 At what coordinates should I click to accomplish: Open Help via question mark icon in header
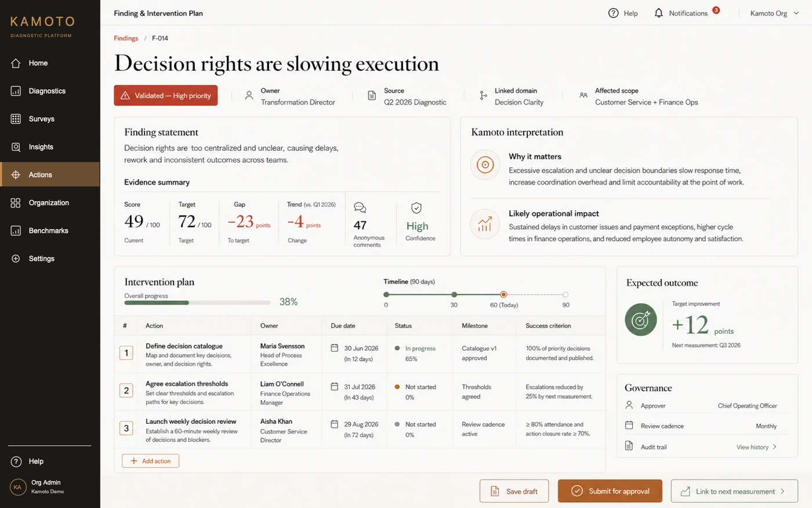tap(613, 13)
